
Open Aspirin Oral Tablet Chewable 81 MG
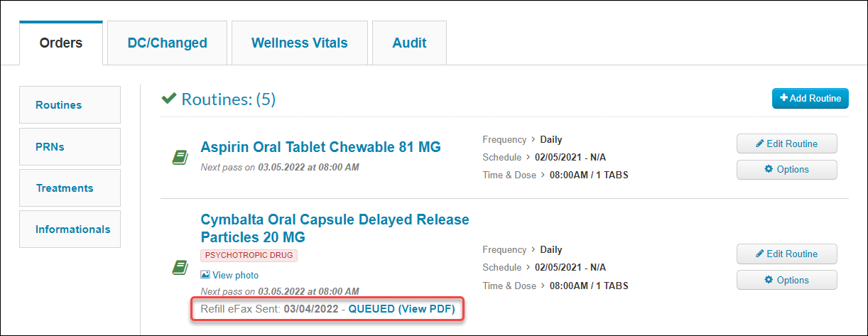[x=321, y=147]
